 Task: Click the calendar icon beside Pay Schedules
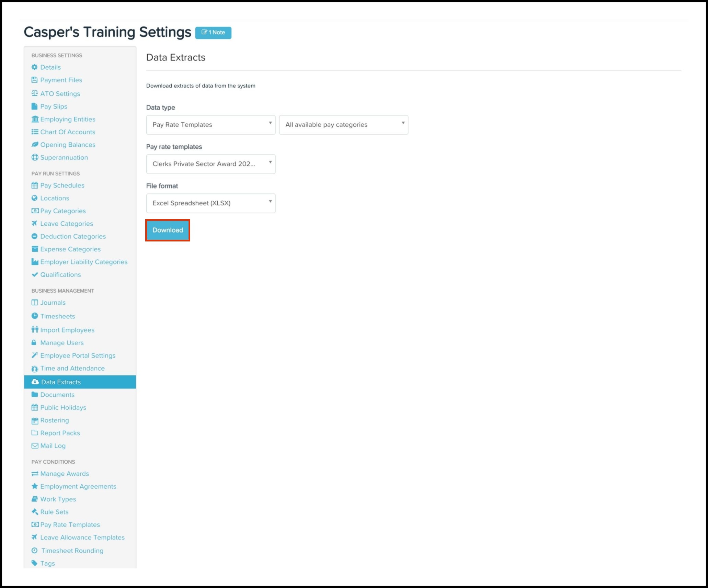point(35,185)
